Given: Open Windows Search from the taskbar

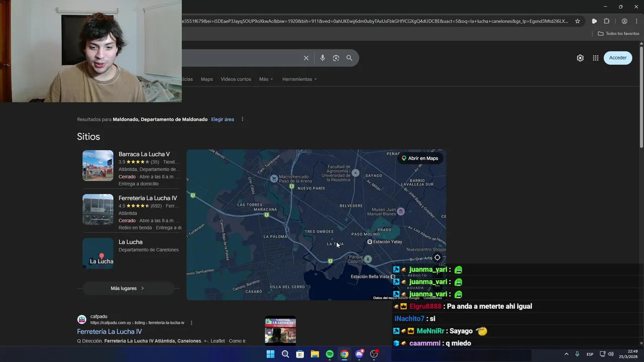Looking at the screenshot, I should (x=285, y=354).
